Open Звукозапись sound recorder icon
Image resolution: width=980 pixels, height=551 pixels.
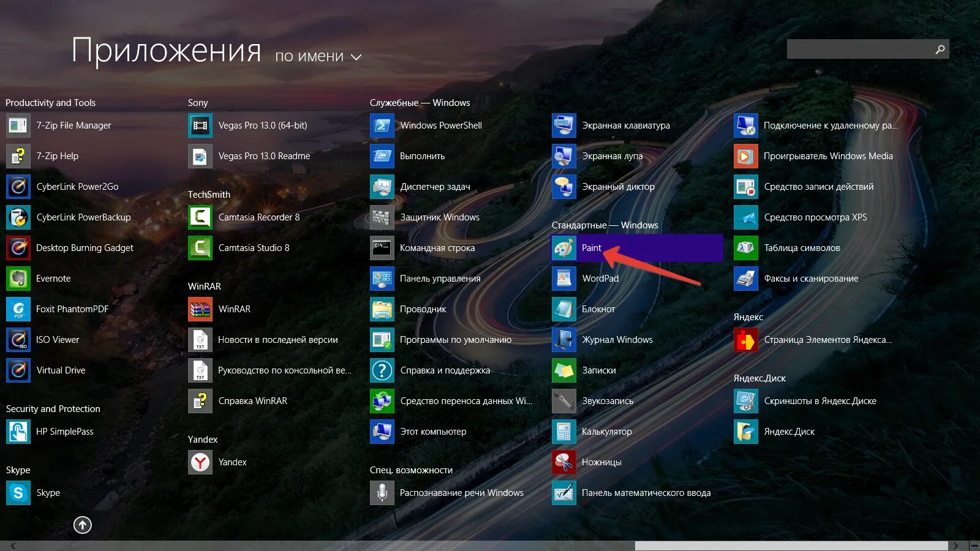coord(564,401)
